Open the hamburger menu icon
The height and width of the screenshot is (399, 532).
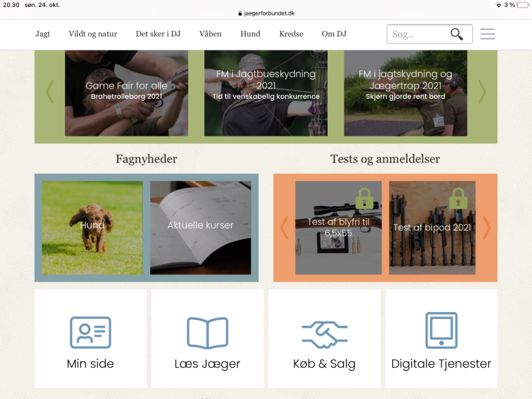point(487,34)
